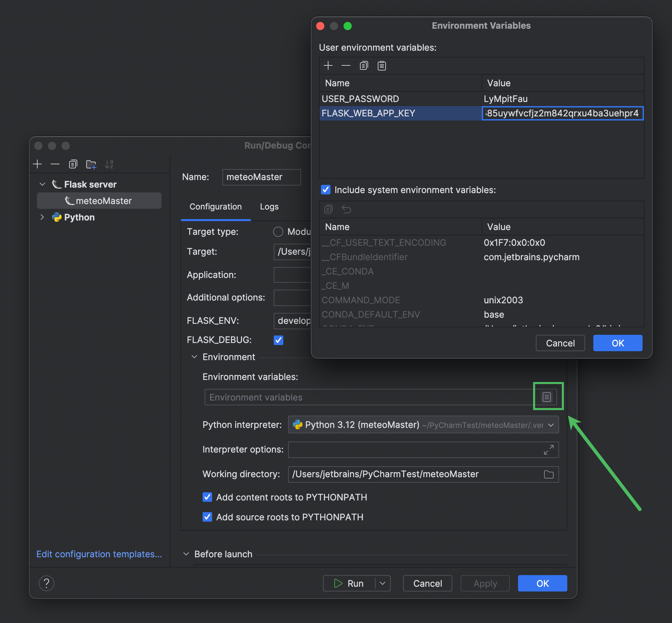Toggle Add source roots to PYTHONPATH
The image size is (672, 623).
pyautogui.click(x=207, y=517)
